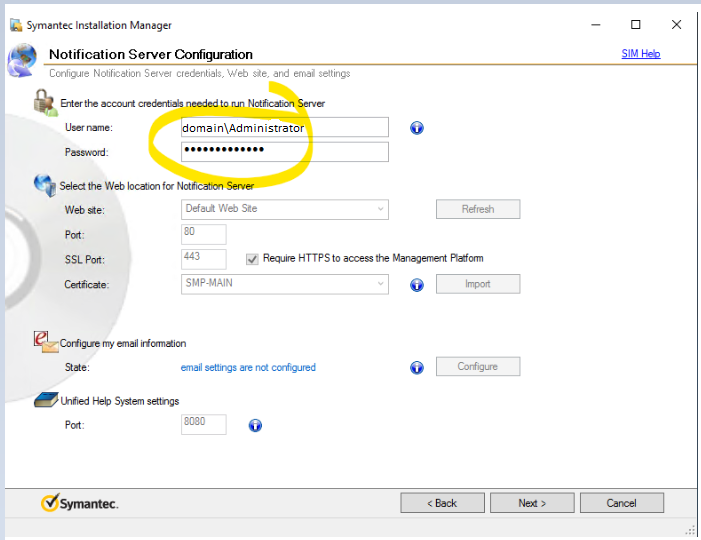Go back with the Back button
Viewport: 701px width, 540px height.
[x=443, y=503]
